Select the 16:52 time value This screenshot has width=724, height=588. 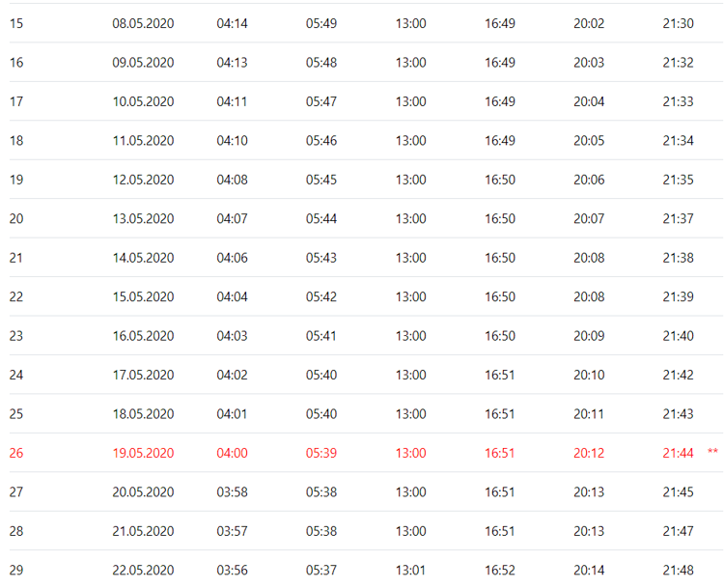click(500, 570)
